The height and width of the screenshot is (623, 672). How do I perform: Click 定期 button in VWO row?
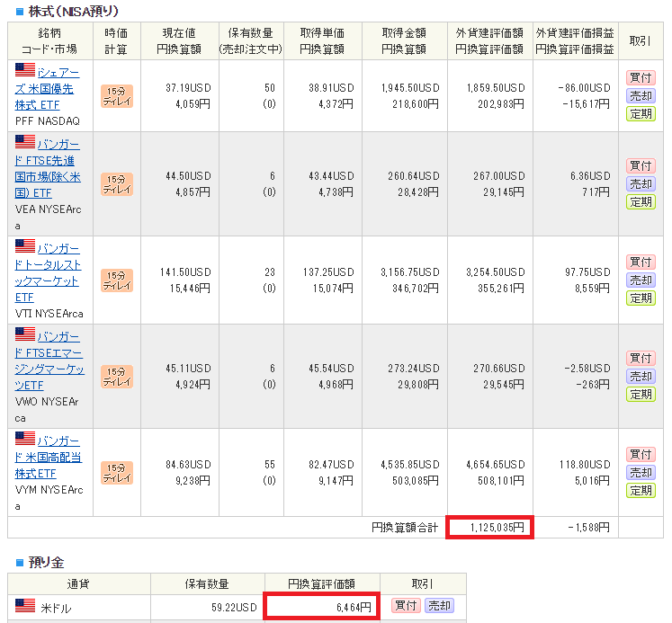pos(641,394)
